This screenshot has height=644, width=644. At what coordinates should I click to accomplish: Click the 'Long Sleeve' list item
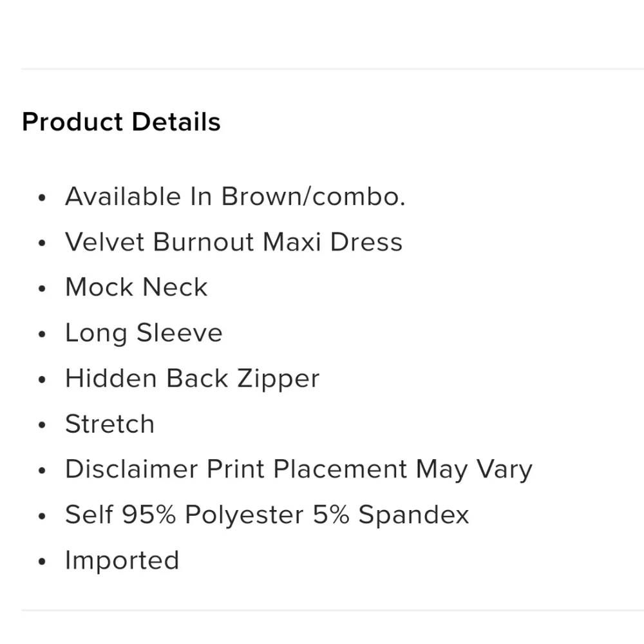(144, 333)
